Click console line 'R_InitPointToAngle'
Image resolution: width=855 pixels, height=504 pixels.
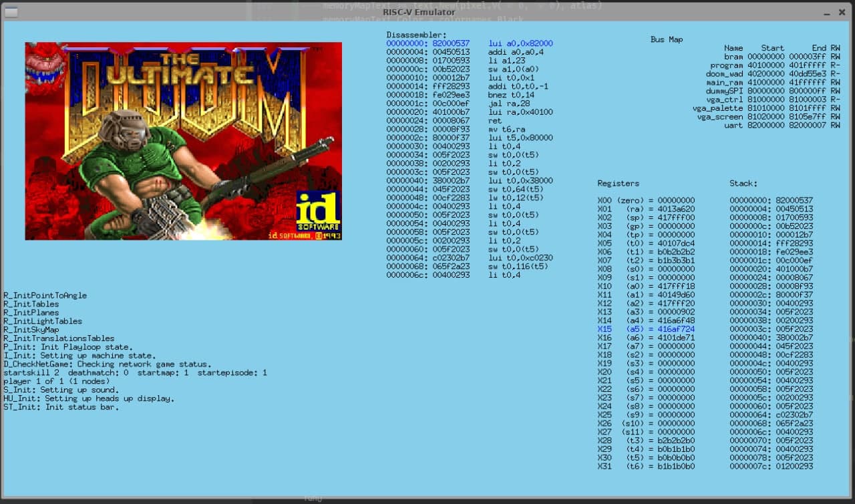click(45, 295)
